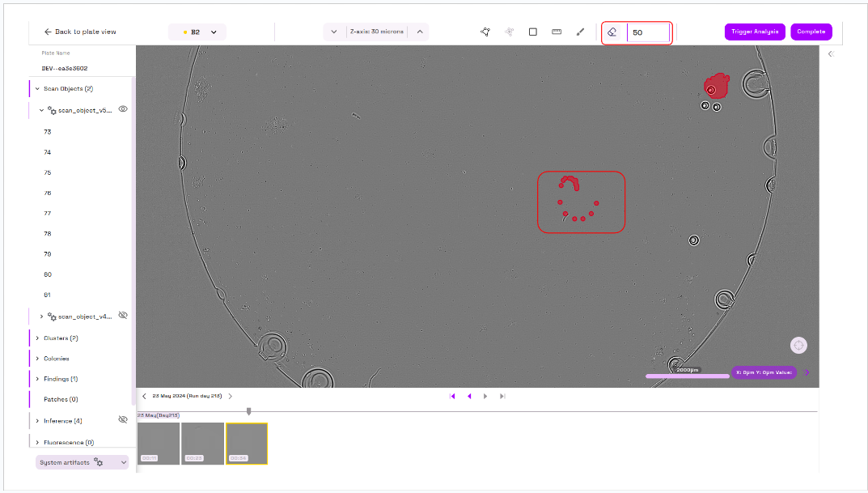Open the B2 well dropdown
This screenshot has width=868, height=493.
click(197, 32)
